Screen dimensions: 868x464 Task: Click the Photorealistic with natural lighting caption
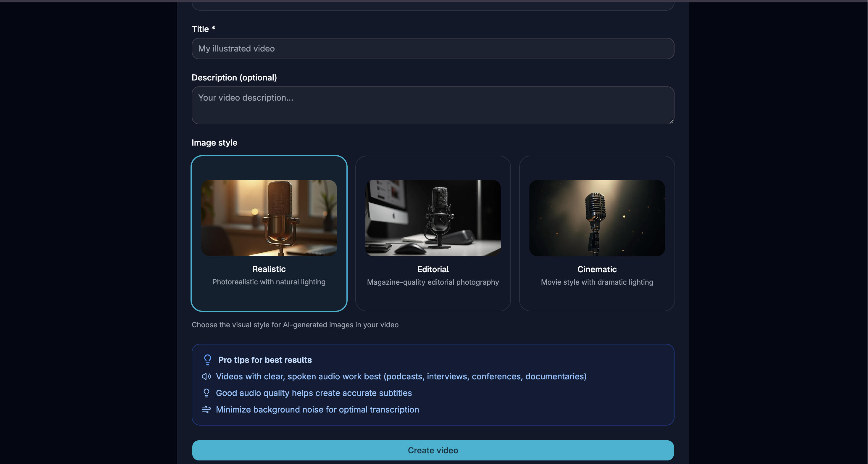[x=269, y=282]
